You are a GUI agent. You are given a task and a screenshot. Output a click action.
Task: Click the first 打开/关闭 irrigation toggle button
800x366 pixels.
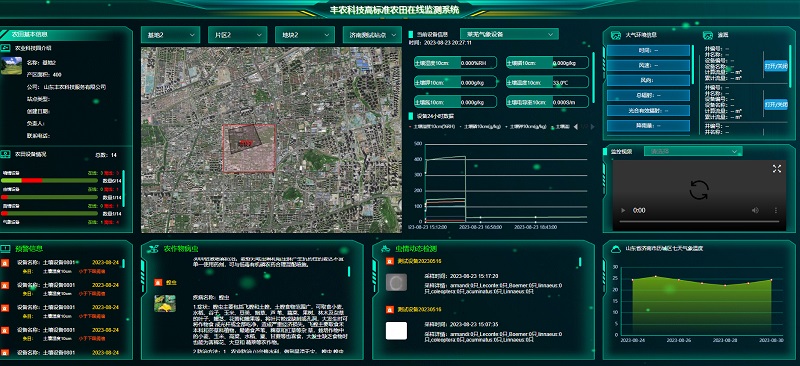point(776,66)
